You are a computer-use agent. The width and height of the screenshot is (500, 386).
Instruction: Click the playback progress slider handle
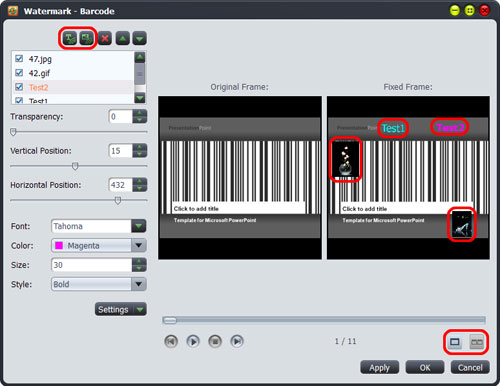(170, 320)
